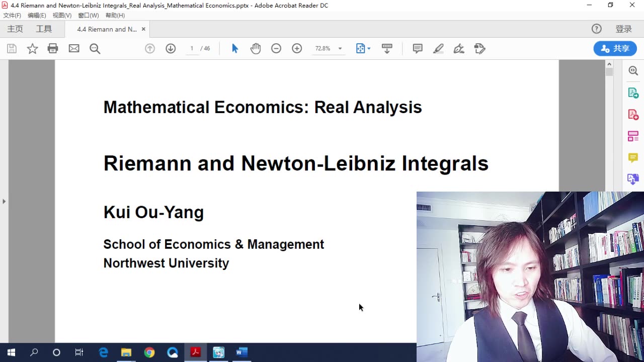Click vertical scrollbar up arrow

point(609,64)
